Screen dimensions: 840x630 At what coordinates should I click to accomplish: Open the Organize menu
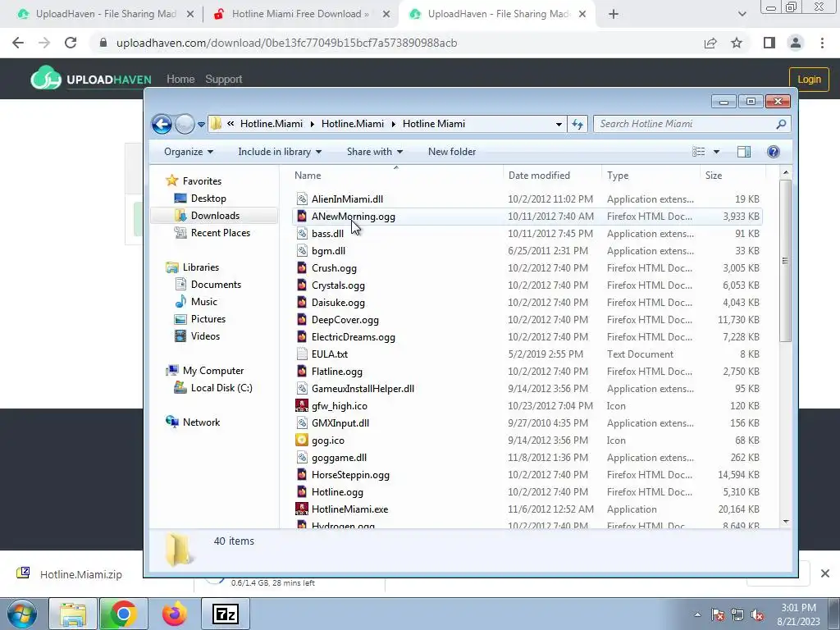pyautogui.click(x=189, y=152)
